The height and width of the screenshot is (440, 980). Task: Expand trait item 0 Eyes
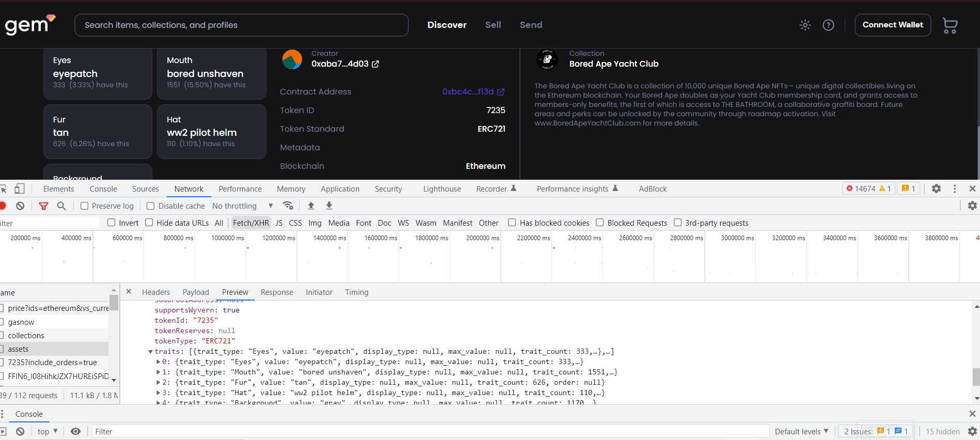[158, 362]
